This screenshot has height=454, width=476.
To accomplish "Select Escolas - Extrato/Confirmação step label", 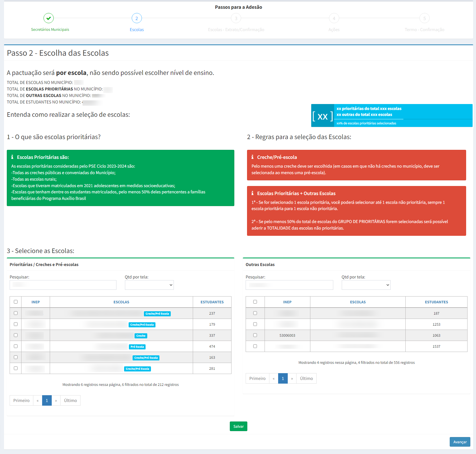I will pyautogui.click(x=236, y=30).
